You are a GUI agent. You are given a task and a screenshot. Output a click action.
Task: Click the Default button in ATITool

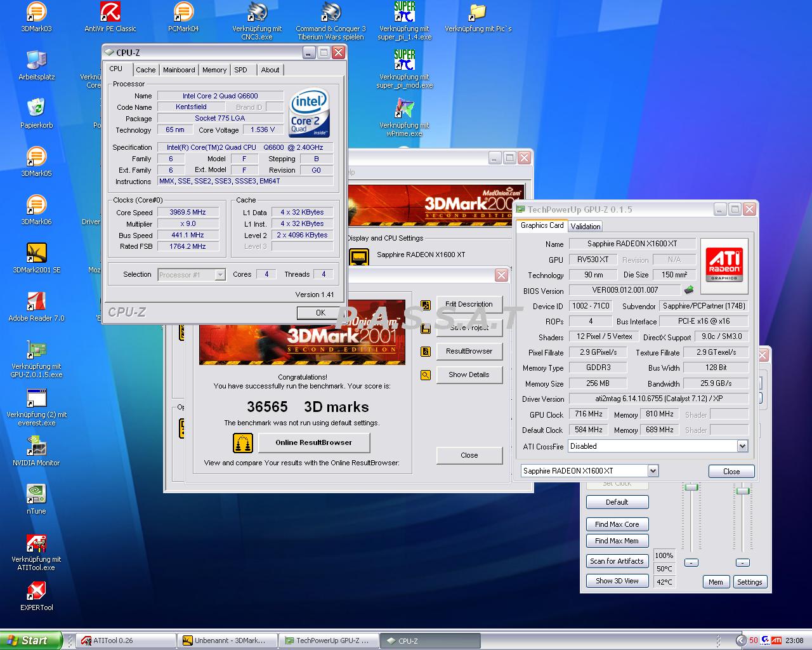[617, 502]
